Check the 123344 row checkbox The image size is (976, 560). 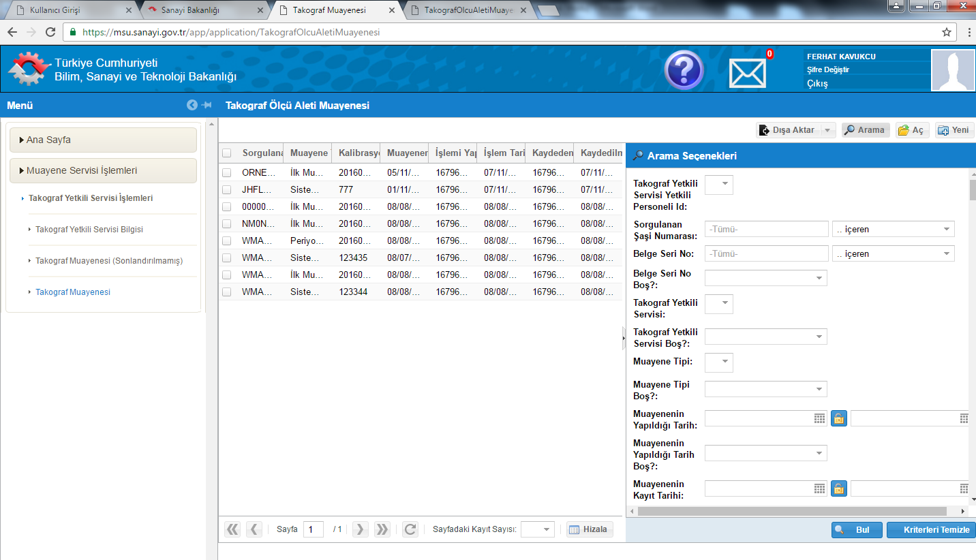(227, 292)
